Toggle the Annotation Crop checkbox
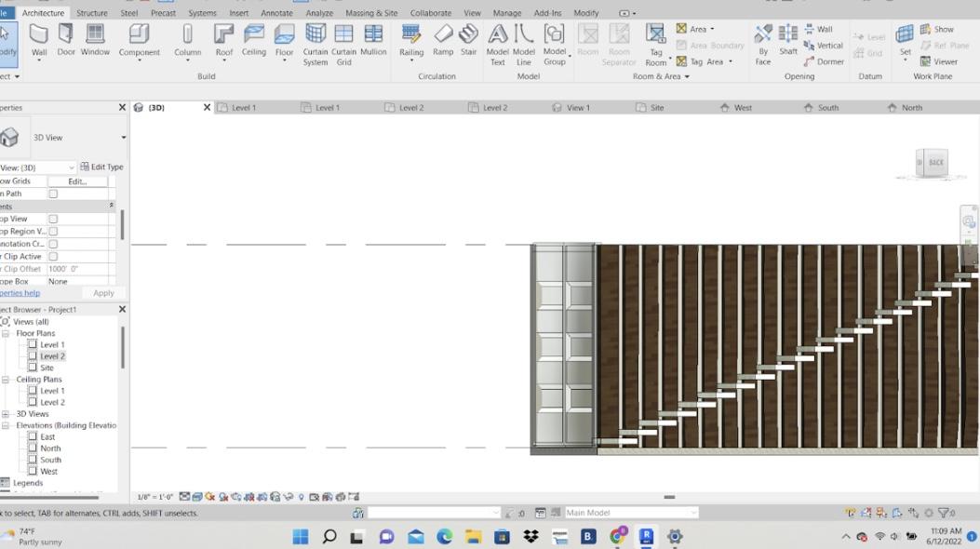Viewport: 980px width, 549px height. [53, 244]
